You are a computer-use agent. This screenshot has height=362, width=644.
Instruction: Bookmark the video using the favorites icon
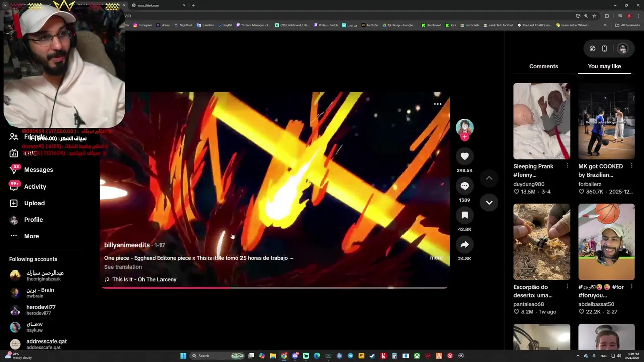[x=464, y=215]
